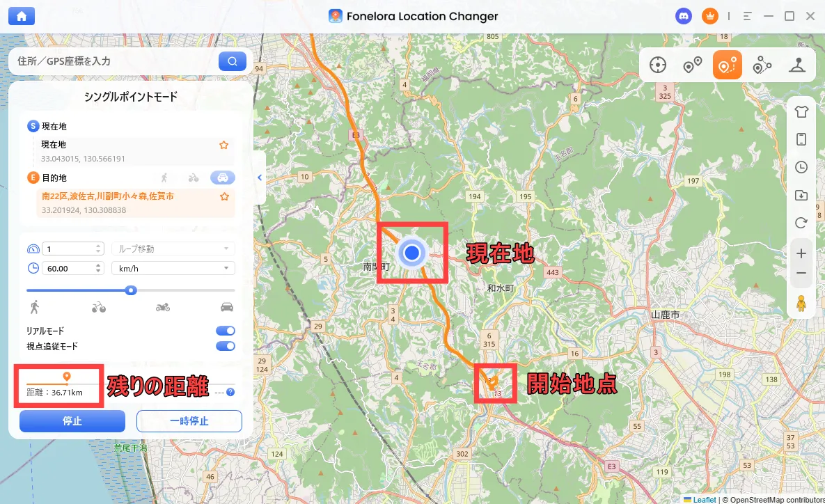The height and width of the screenshot is (504, 825).
Task: Zoom in the map
Action: [x=801, y=253]
